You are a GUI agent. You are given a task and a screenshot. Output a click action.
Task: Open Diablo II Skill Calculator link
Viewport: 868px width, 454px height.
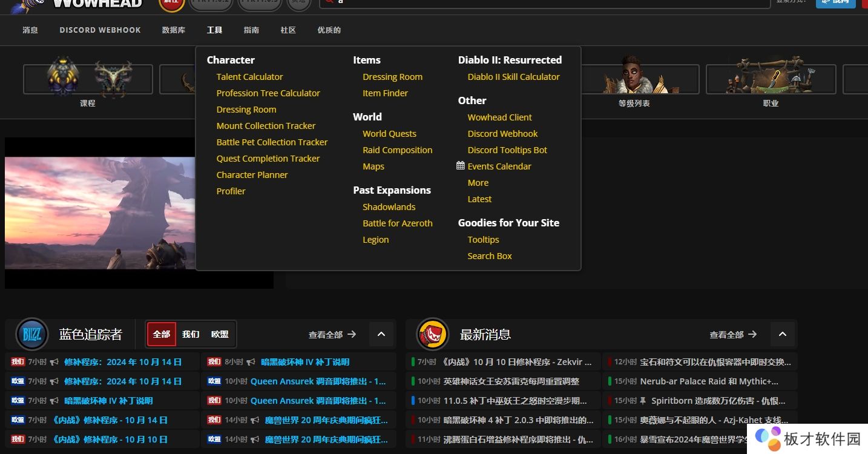point(513,77)
